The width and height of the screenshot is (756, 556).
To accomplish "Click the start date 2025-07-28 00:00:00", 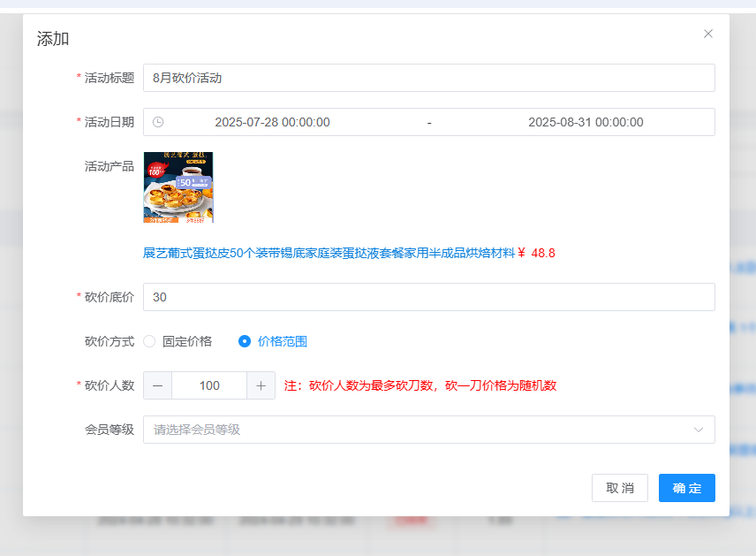I will coord(272,122).
